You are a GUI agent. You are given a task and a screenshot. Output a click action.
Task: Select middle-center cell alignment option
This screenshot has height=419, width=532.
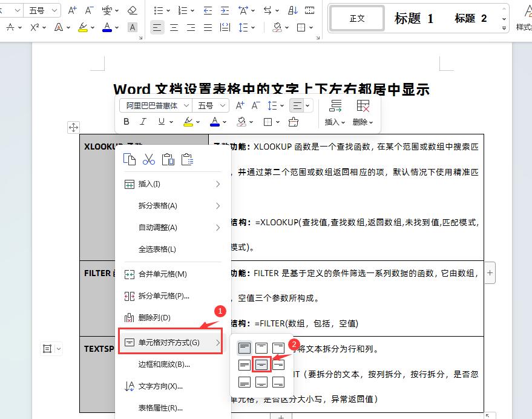(261, 365)
